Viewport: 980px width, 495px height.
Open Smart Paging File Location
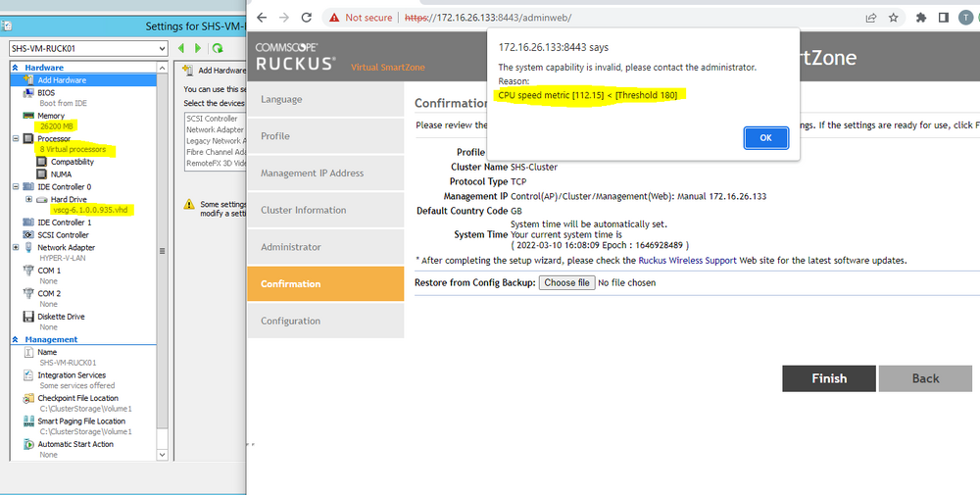point(81,421)
